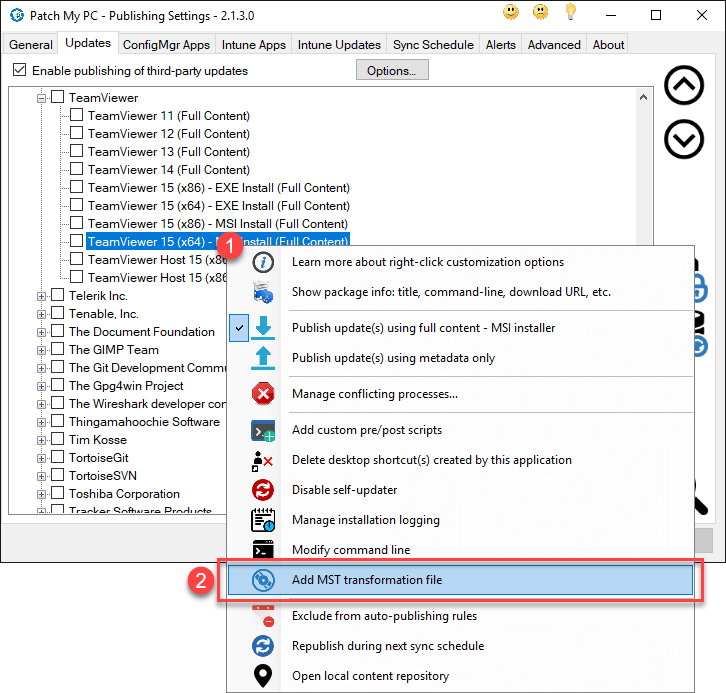Select TeamViewer 15 (x64) MSI Install row
Viewport: 726px width, 693px height.
pos(218,241)
